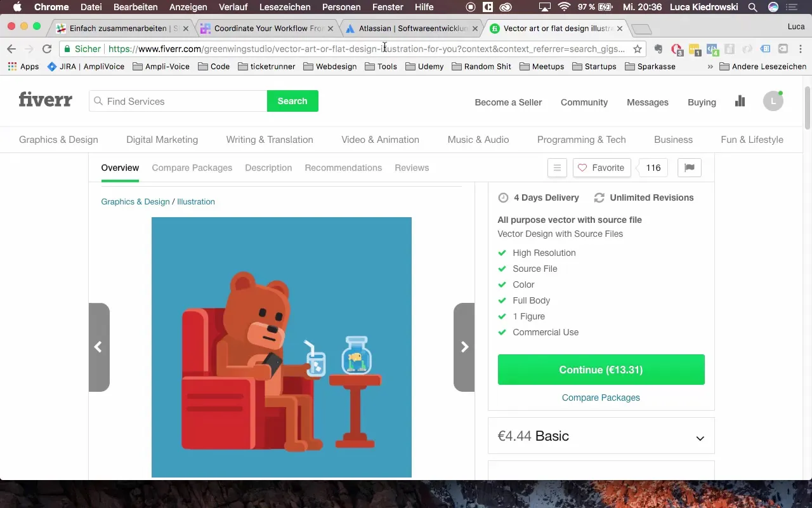The image size is (812, 508).
Task: Focus the Find Services search field
Action: (x=178, y=101)
